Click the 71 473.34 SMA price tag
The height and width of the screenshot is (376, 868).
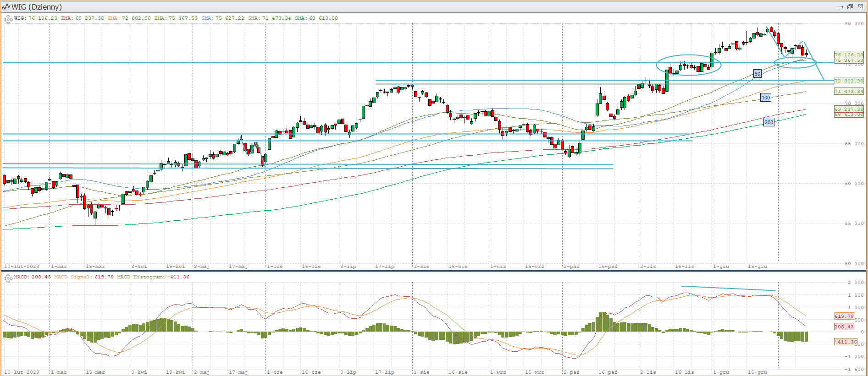pyautogui.click(x=848, y=92)
